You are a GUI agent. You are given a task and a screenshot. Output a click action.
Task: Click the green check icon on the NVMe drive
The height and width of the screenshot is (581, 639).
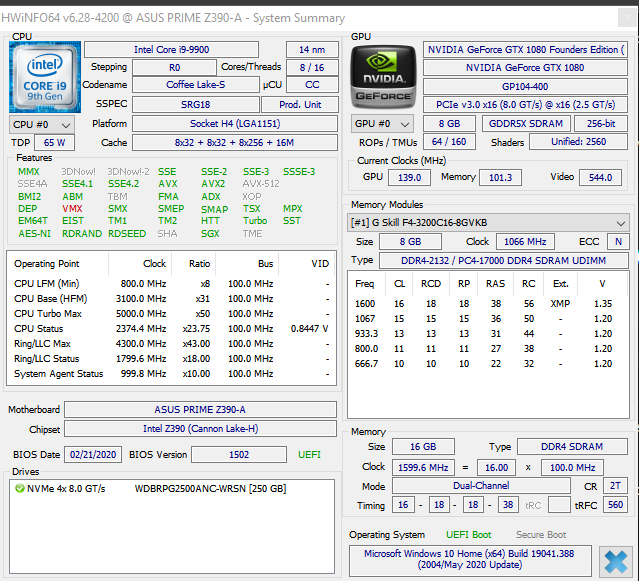click(x=19, y=489)
